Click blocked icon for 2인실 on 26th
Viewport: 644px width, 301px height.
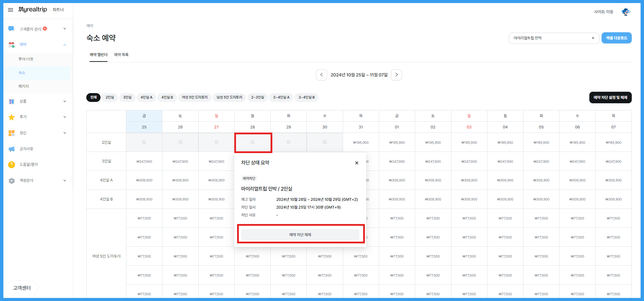pyautogui.click(x=180, y=142)
